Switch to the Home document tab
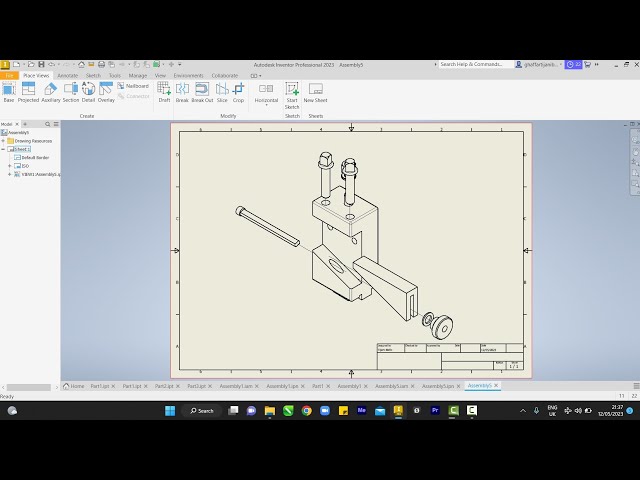The height and width of the screenshot is (480, 640). pos(74,386)
